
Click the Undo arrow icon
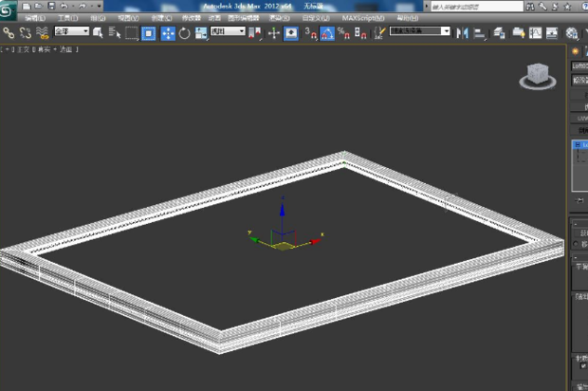[64, 6]
